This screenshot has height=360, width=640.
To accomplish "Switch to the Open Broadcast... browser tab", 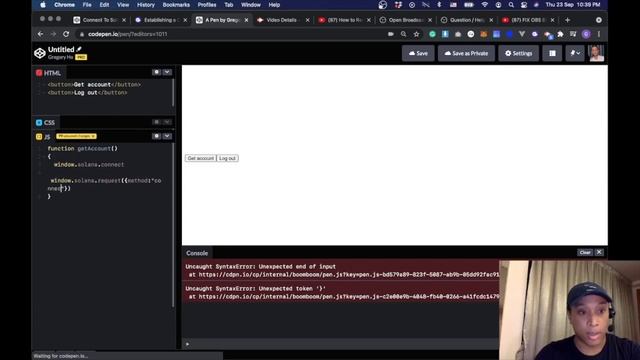I will pyautogui.click(x=405, y=20).
